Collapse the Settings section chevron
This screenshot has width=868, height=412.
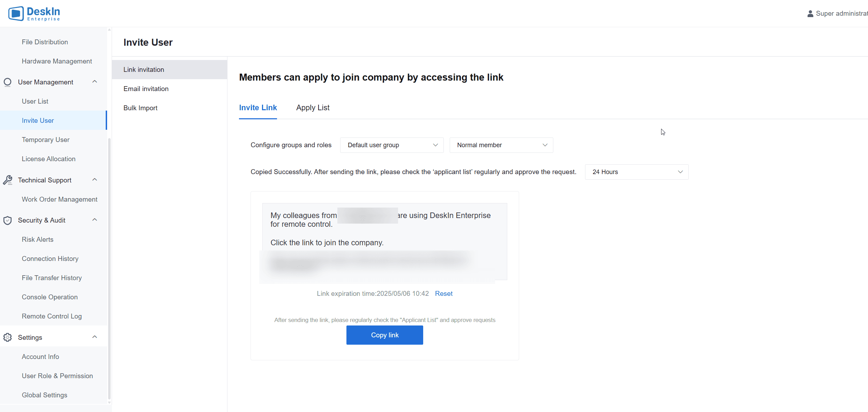click(95, 337)
